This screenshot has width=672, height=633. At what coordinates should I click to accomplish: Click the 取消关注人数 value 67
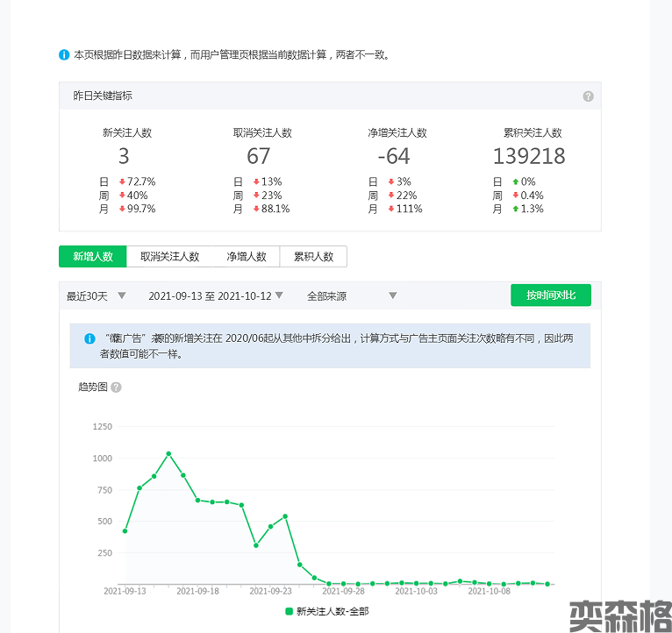(259, 157)
